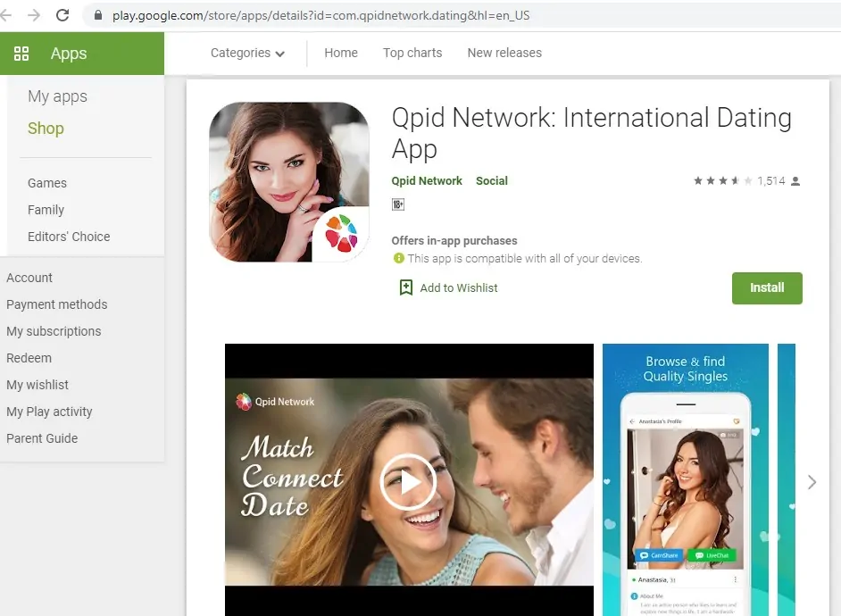Open Home in the top navigation
Screen dimensions: 841x616
click(x=341, y=53)
